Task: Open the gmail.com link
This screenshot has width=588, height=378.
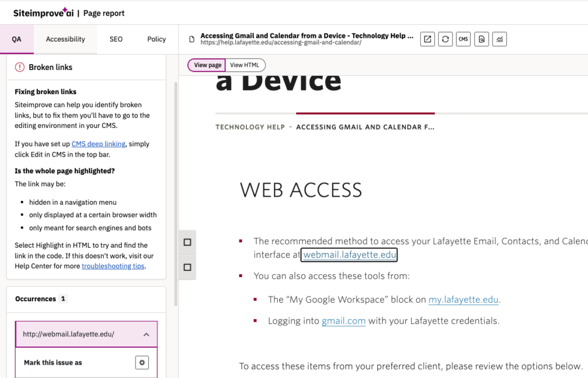Action: click(x=343, y=321)
